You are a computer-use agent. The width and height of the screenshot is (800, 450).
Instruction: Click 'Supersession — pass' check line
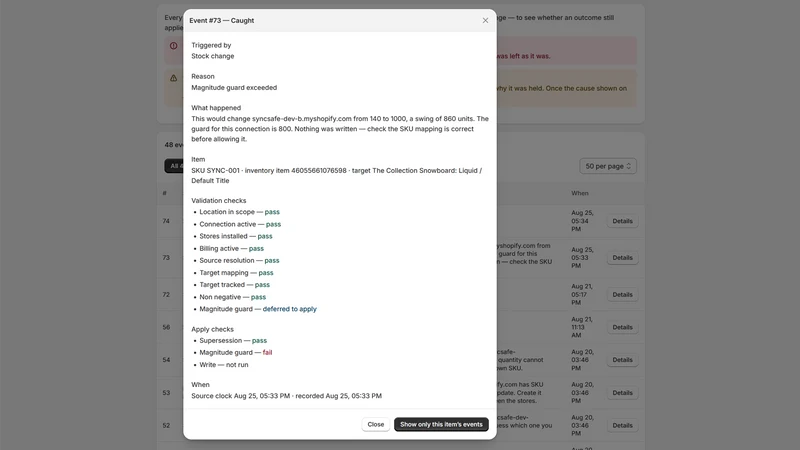[233, 340]
